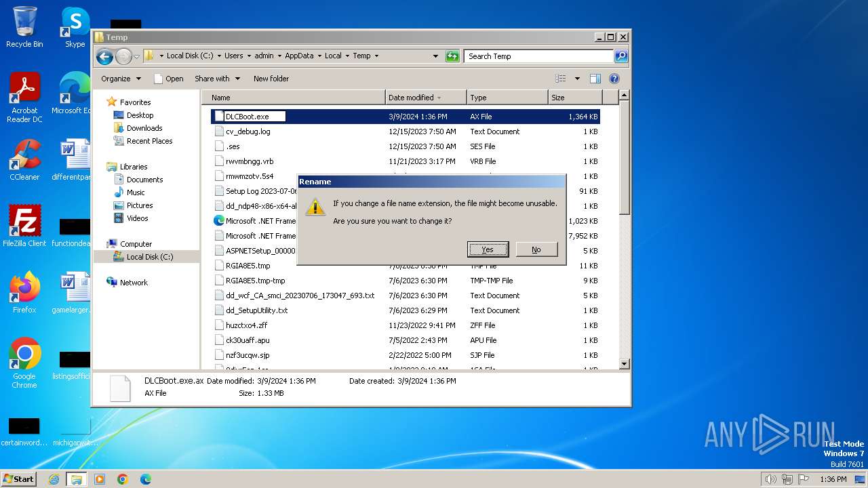Toggle the preview pane icon
Screen dimensions: 868x488
pos(595,79)
